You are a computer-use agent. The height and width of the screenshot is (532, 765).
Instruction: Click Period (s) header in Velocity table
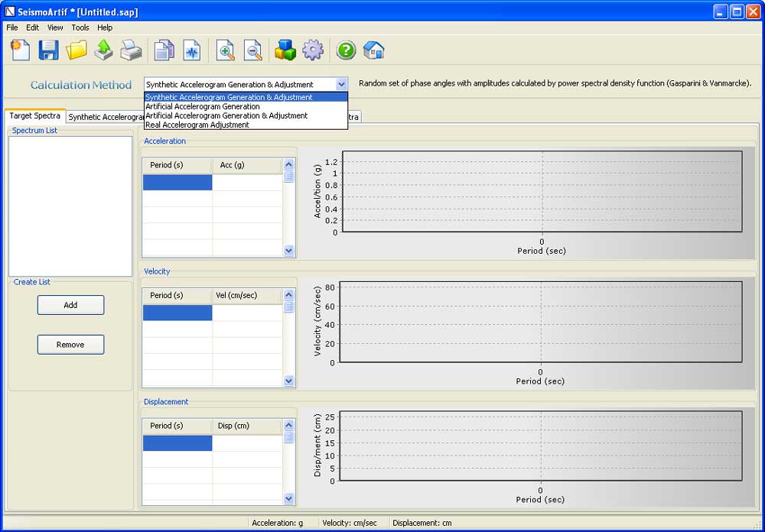click(177, 296)
